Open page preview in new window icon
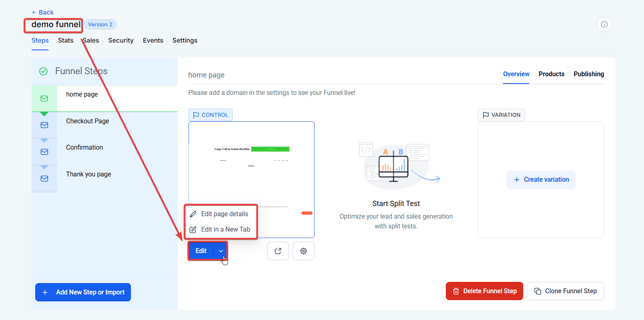This screenshot has height=320, width=644. pos(278,251)
